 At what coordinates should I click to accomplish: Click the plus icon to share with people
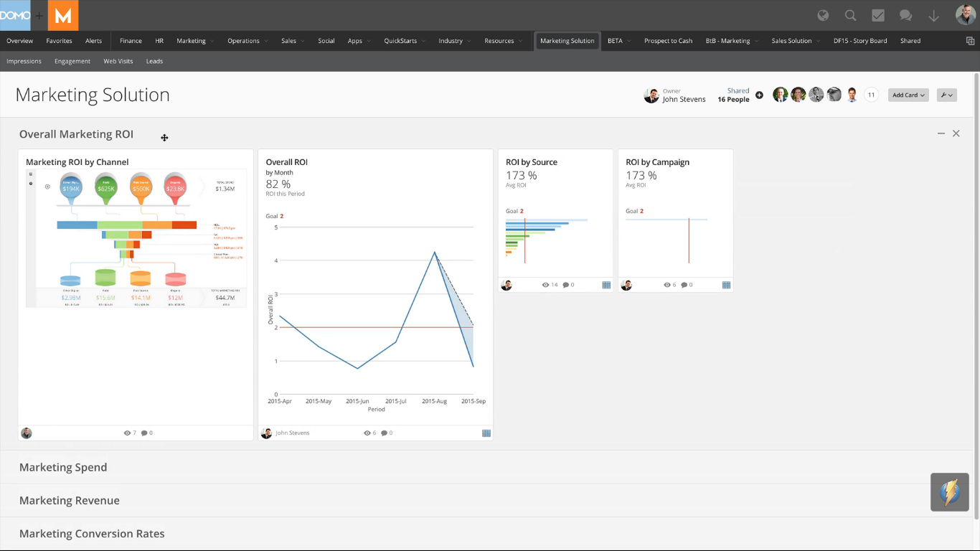(759, 95)
